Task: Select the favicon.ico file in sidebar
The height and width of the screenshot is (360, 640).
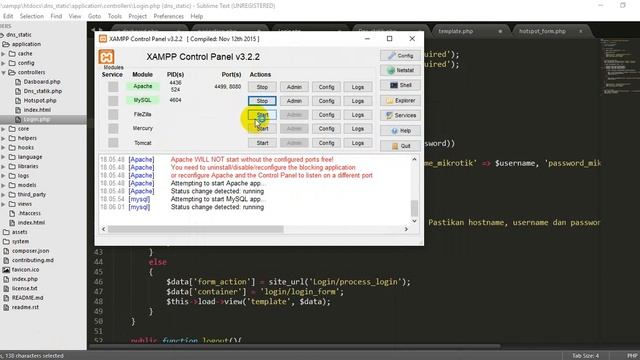Action: pos(25,270)
